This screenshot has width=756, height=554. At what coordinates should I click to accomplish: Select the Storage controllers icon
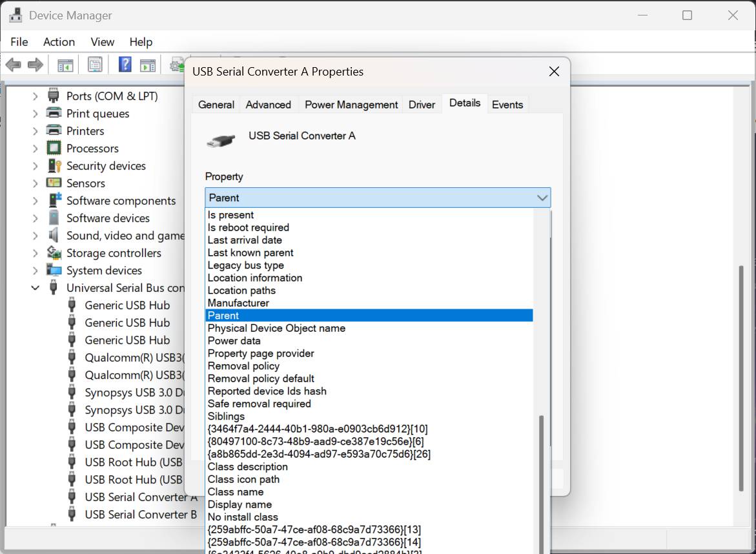click(54, 252)
